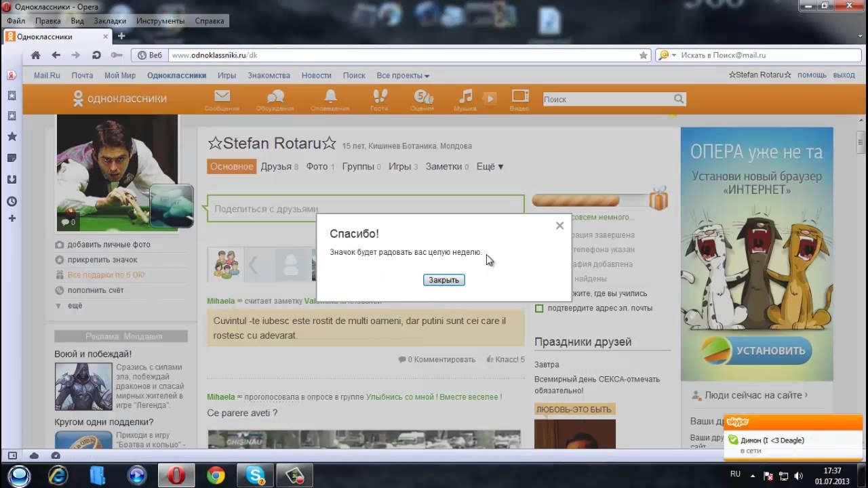The width and height of the screenshot is (868, 488).
Task: Switch to the Группы profile tab
Action: click(361, 166)
